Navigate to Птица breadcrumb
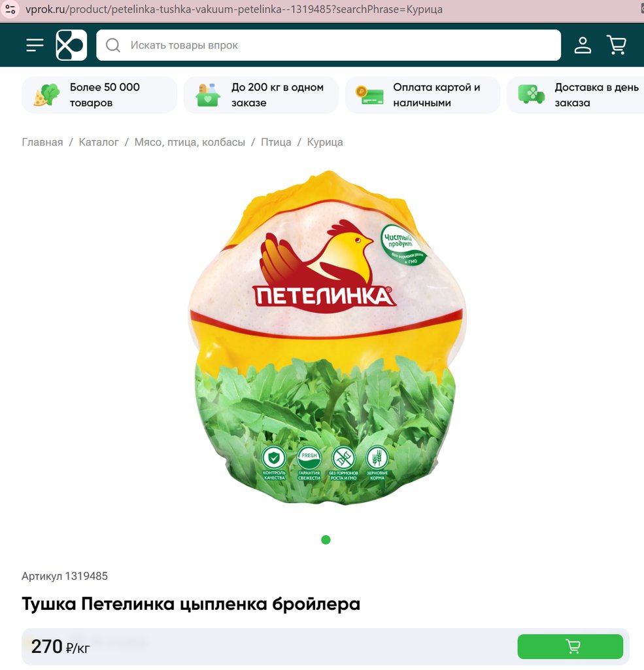Image resolution: width=644 pixels, height=670 pixels. (x=276, y=142)
